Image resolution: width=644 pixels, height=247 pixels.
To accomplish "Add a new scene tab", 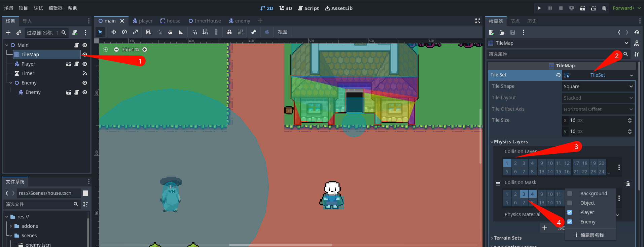I will 260,21.
